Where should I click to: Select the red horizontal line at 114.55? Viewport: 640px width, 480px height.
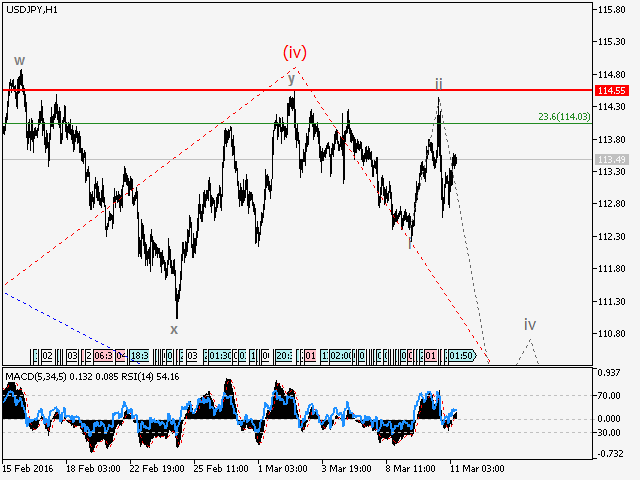coord(297,90)
